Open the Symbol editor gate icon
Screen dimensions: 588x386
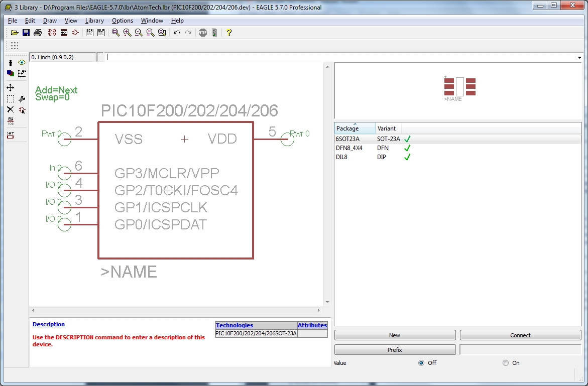tap(75, 33)
